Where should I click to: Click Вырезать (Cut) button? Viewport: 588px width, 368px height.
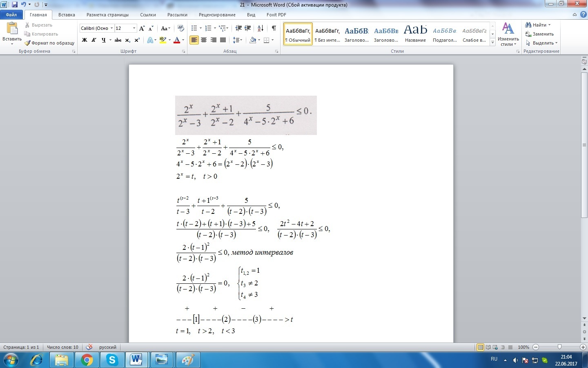coord(38,25)
